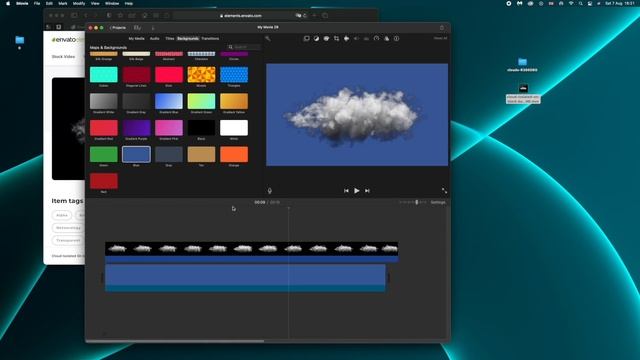Open the Modify menu in menu bar

tap(79, 3)
